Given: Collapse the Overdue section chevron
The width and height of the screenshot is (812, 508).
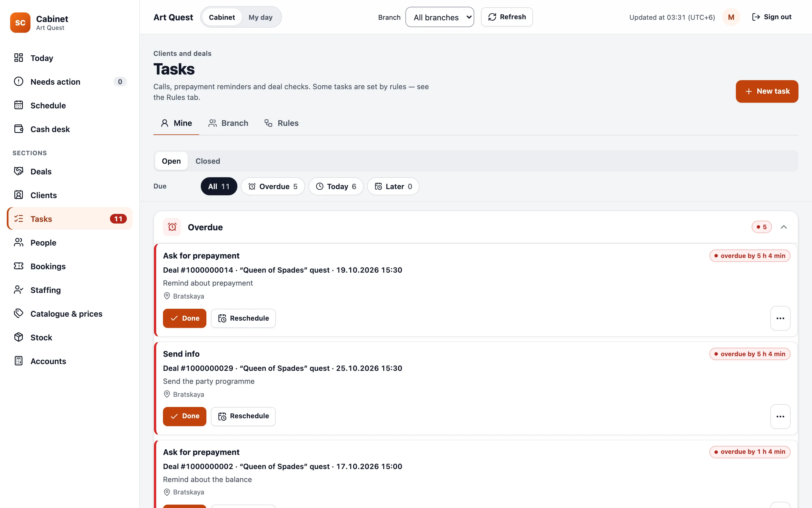Looking at the screenshot, I should click(x=784, y=227).
